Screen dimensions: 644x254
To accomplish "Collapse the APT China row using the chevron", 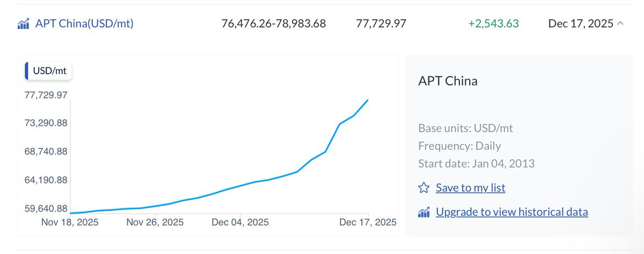I will coord(620,24).
